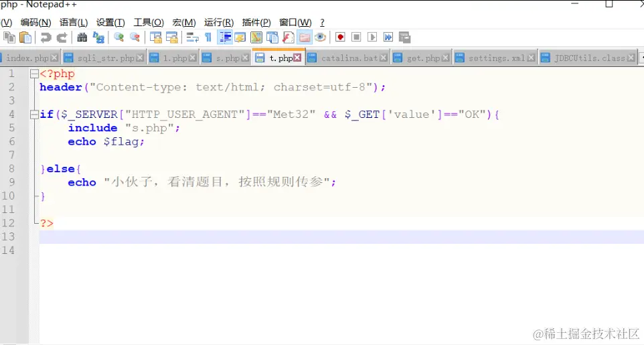The width and height of the screenshot is (644, 345).
Task: Play back the recorded macro
Action: click(x=372, y=38)
